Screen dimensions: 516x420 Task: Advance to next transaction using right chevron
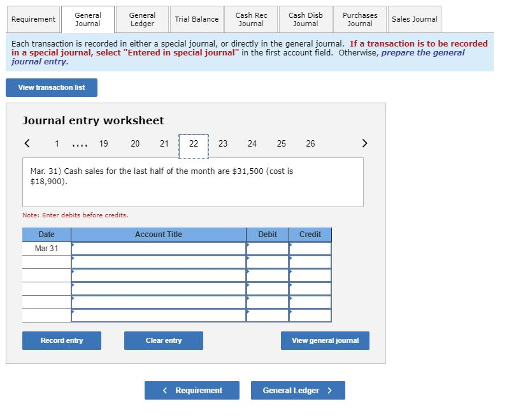tap(365, 144)
